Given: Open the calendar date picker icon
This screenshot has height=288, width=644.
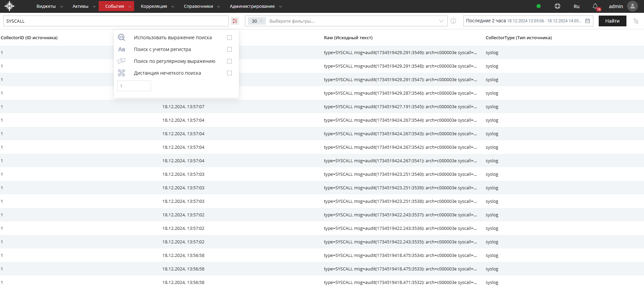Looking at the screenshot, I should click(588, 21).
